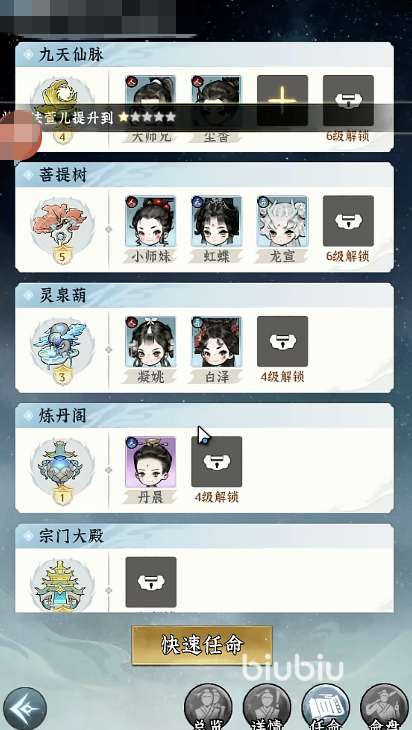Open the 炼丹阁 cauldron building icon

pyautogui.click(x=62, y=470)
